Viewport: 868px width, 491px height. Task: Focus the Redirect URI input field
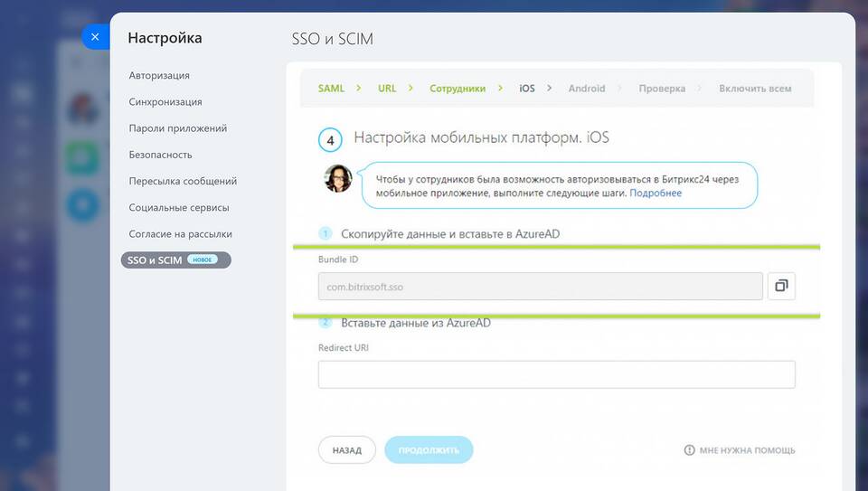(556, 374)
